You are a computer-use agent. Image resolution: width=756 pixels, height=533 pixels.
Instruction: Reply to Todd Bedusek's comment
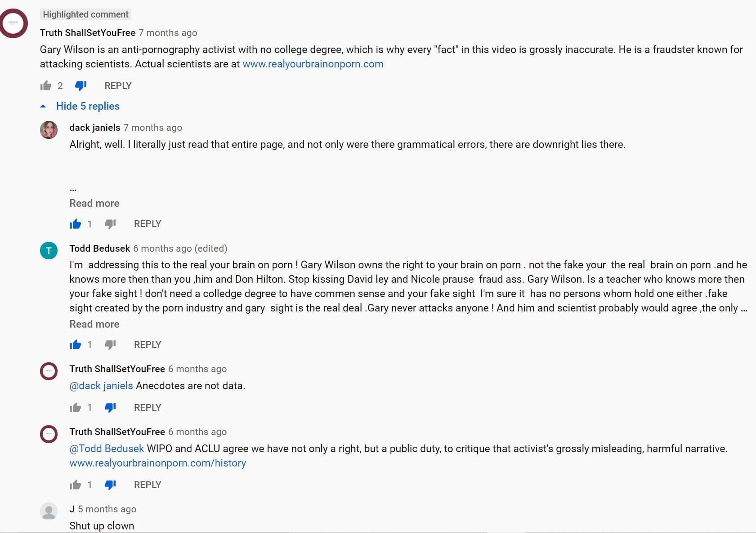click(148, 345)
